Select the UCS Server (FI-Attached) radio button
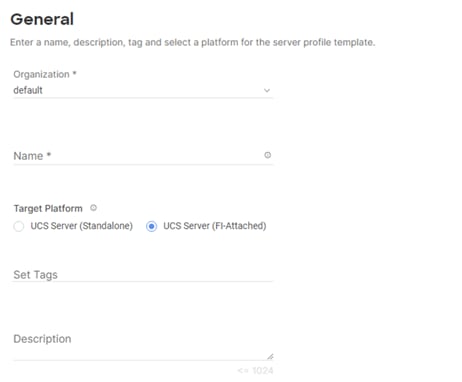 pyautogui.click(x=151, y=226)
